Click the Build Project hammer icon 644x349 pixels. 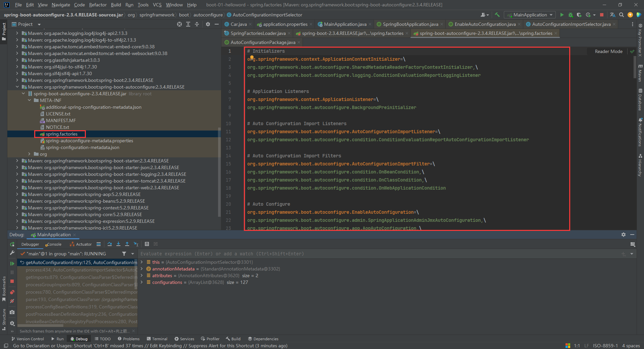pos(497,15)
